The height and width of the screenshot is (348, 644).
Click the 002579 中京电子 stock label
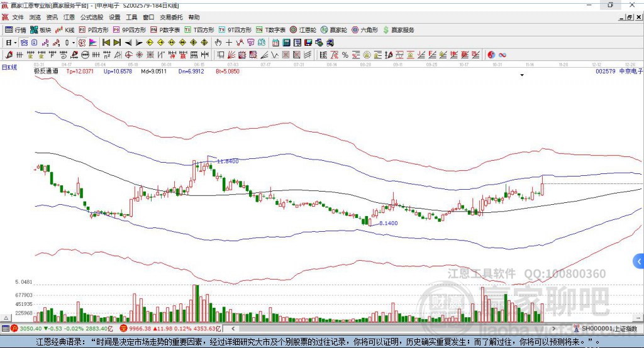point(619,71)
